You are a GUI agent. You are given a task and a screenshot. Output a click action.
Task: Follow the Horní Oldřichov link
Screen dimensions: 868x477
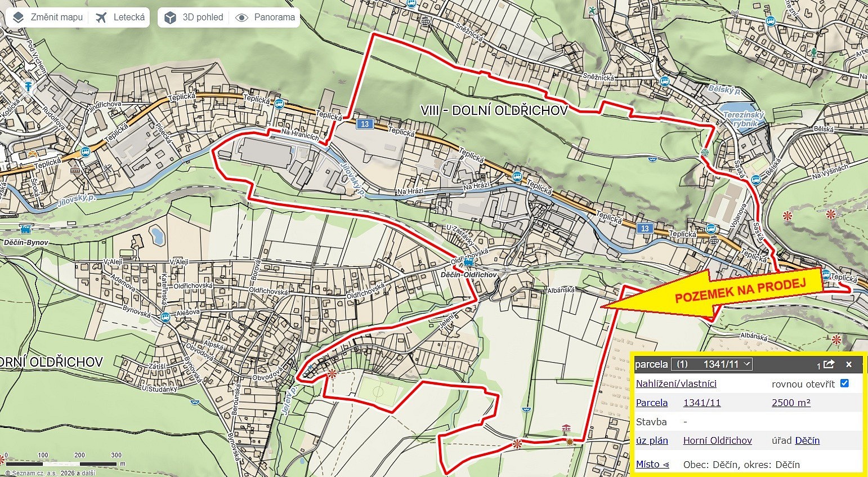pyautogui.click(x=718, y=440)
